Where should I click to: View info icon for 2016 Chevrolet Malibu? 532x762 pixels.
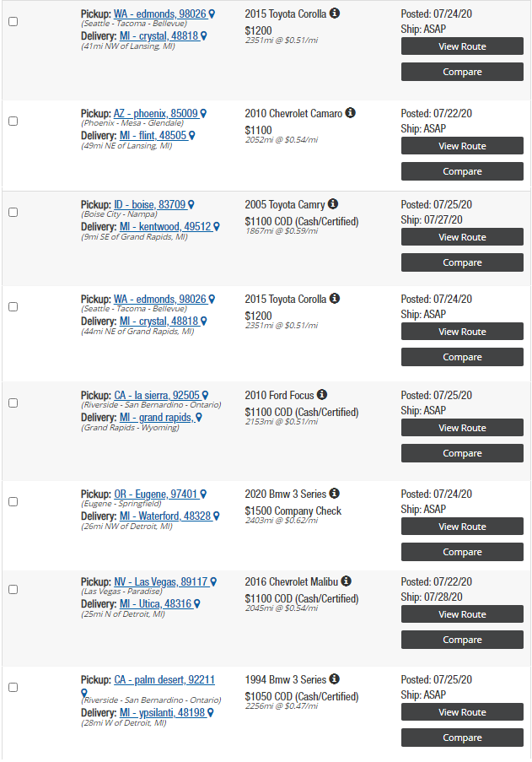346,581
